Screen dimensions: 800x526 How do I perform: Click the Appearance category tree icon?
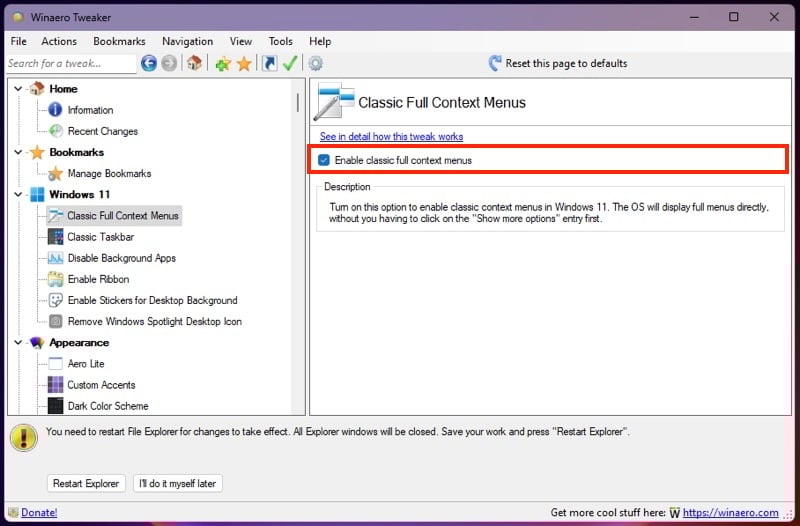[37, 342]
